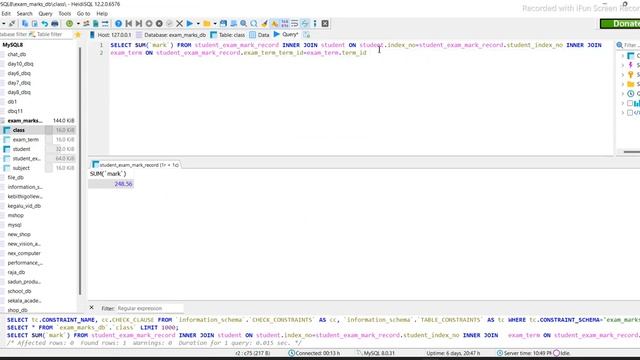
Task: Open the Help menu
Action: point(102,13)
